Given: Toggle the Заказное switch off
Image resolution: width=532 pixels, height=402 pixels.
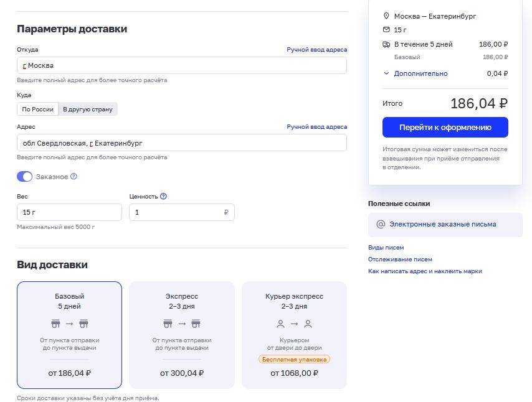Looking at the screenshot, I should click(x=25, y=177).
